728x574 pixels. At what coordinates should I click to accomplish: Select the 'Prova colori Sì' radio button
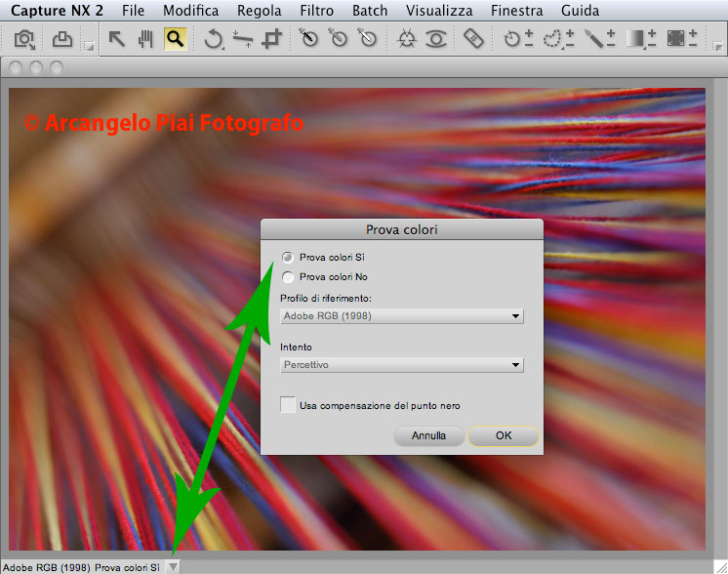click(288, 257)
